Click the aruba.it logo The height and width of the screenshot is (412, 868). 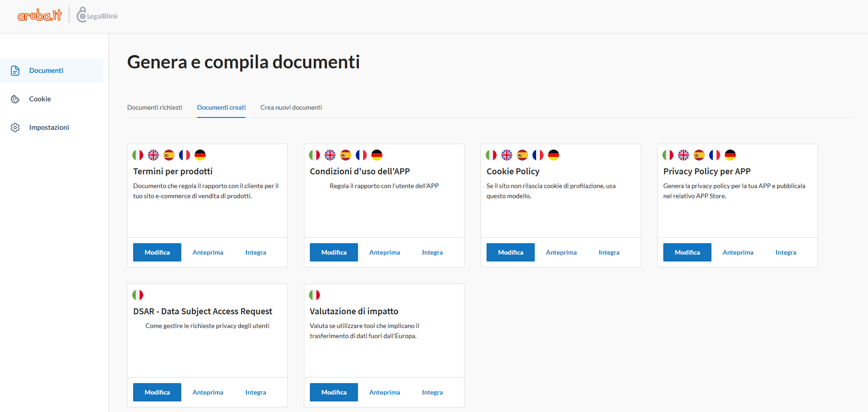point(39,16)
